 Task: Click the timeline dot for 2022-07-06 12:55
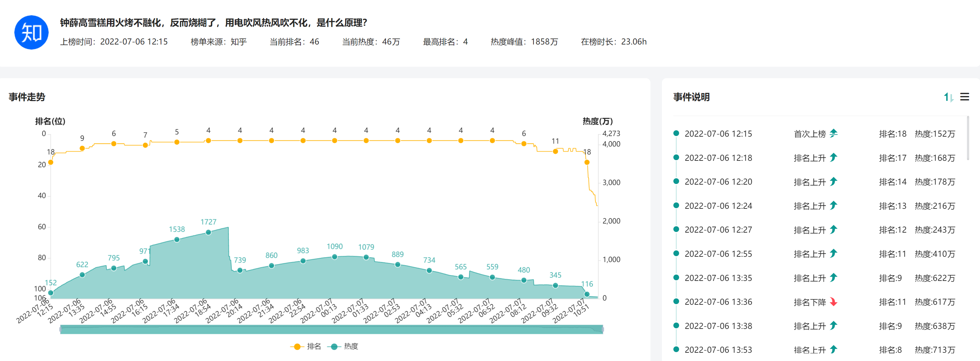tap(676, 254)
